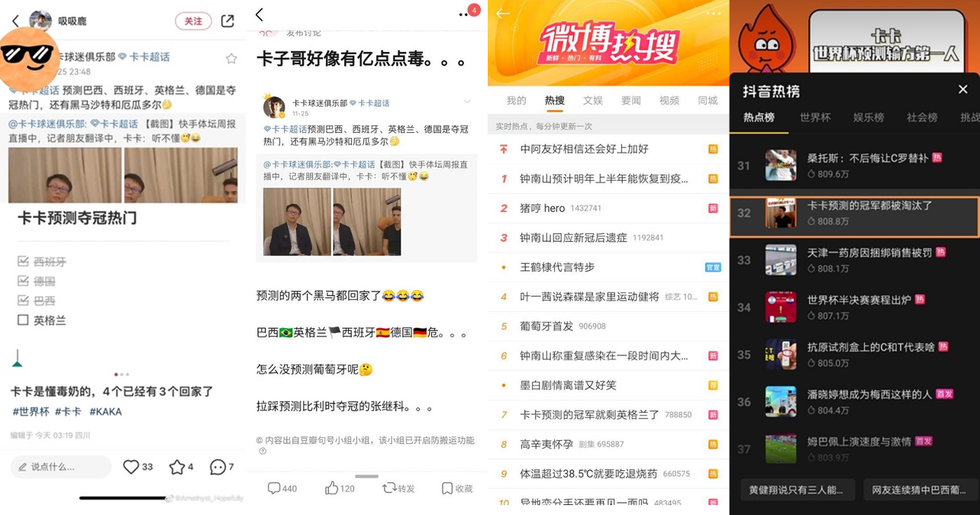Go back in the Douban post
Image resolution: width=980 pixels, height=515 pixels.
260,14
